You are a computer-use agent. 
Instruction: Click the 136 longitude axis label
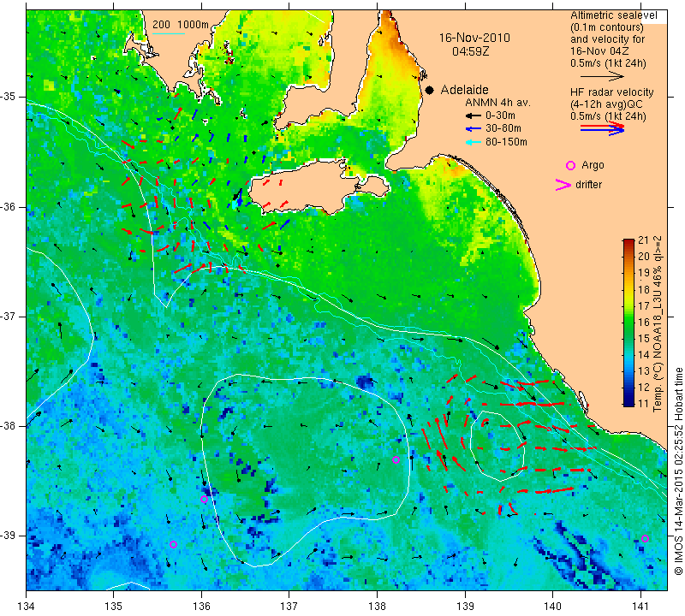(201, 607)
